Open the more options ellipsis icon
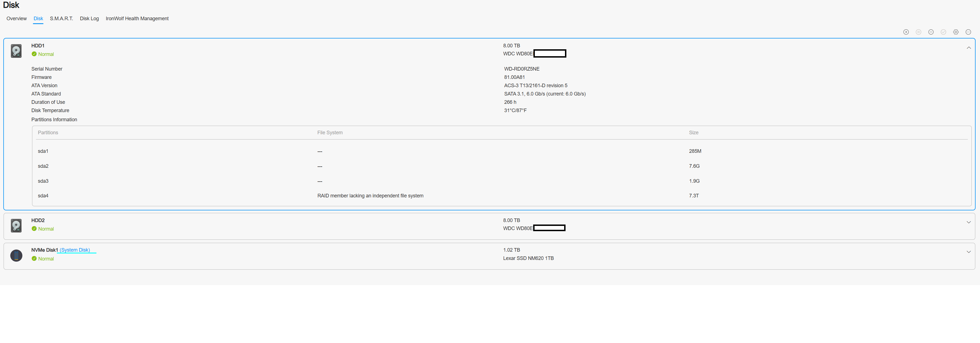 [968, 32]
